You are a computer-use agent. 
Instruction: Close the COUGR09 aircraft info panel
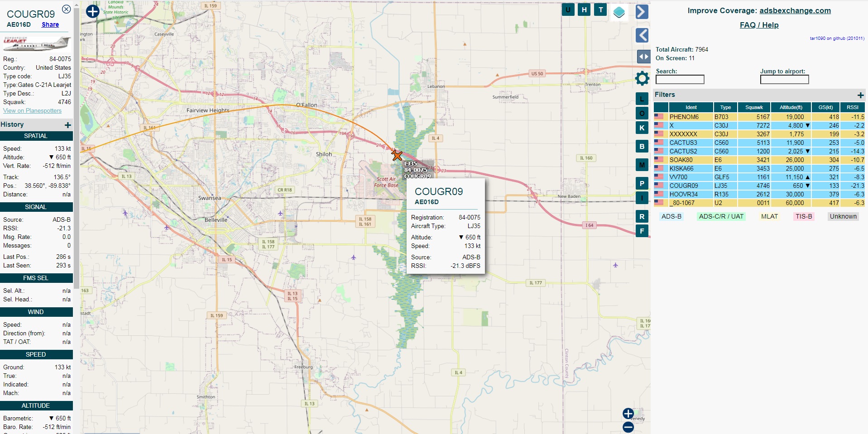pyautogui.click(x=66, y=9)
